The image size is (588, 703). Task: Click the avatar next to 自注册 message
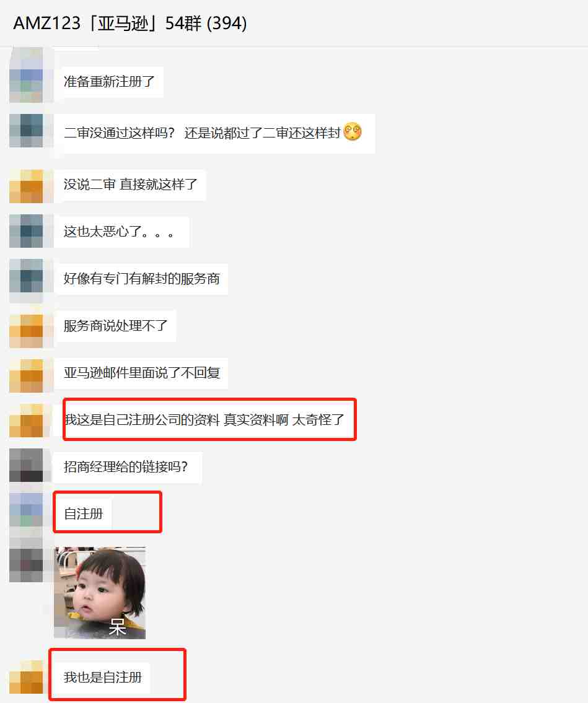click(x=26, y=510)
